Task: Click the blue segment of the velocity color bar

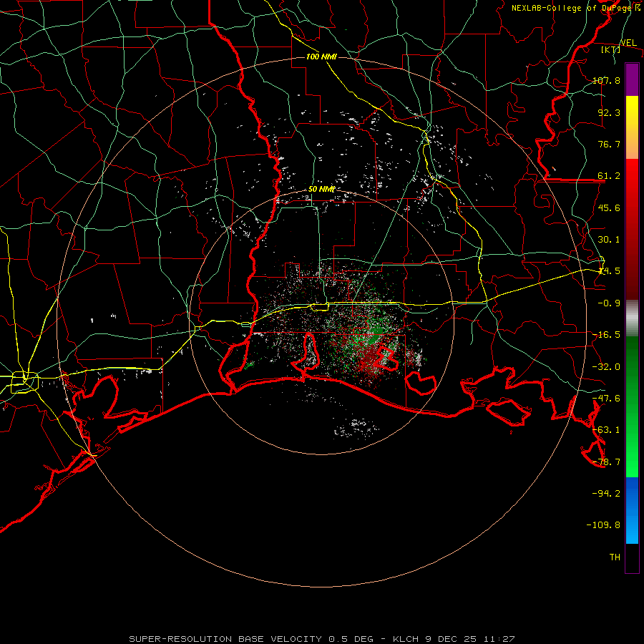Action: tap(632, 510)
